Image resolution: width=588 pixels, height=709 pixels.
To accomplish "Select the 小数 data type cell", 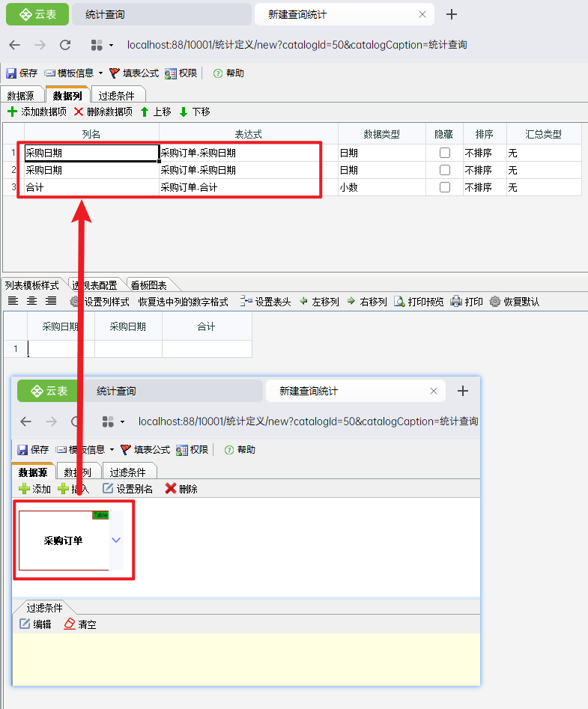I will [x=382, y=187].
